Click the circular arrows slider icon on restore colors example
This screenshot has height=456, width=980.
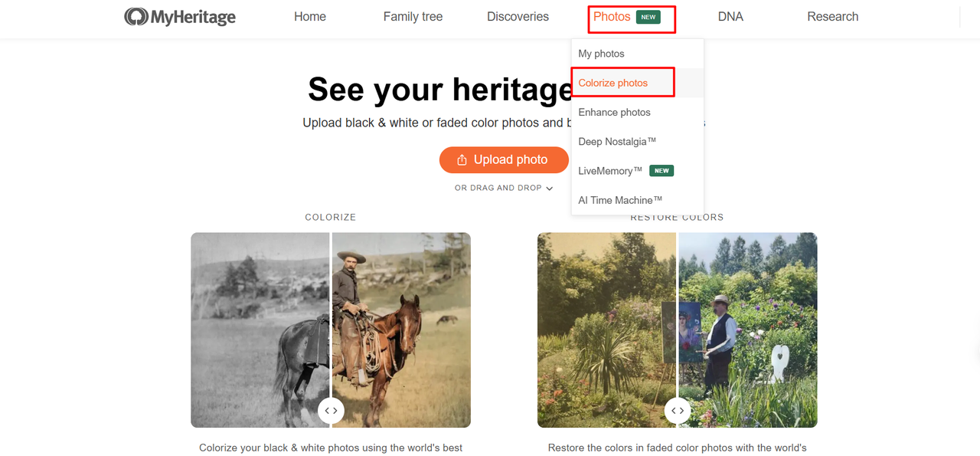pyautogui.click(x=678, y=410)
